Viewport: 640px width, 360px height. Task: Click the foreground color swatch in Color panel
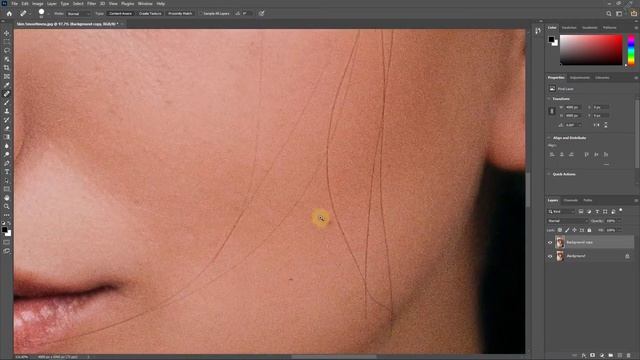[551, 40]
